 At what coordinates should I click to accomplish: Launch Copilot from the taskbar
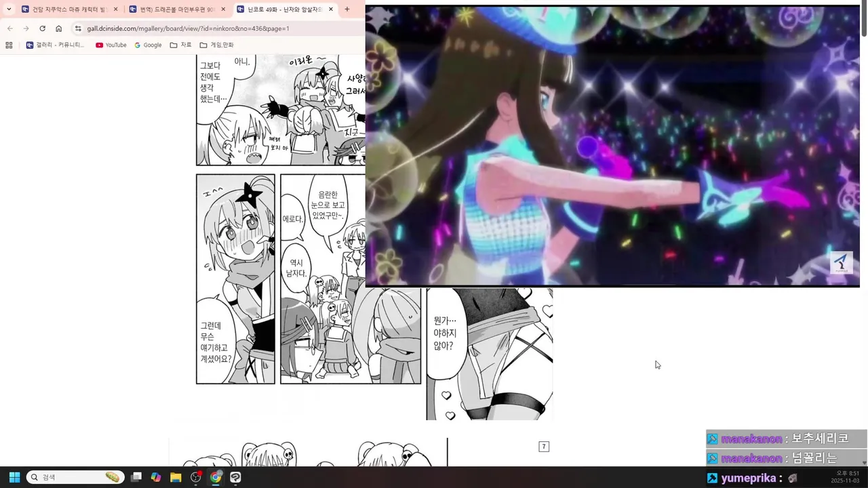(x=156, y=477)
